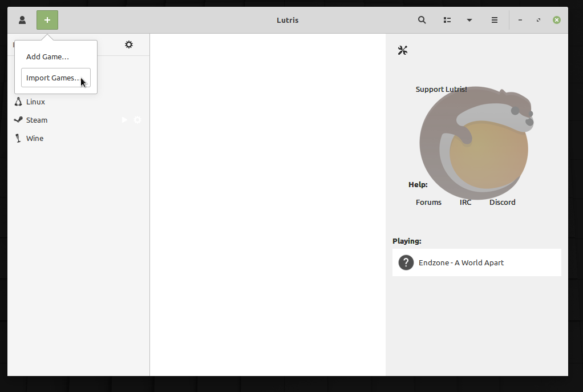This screenshot has width=583, height=392.
Task: Open sidebar runners settings gear
Action: pos(129,45)
